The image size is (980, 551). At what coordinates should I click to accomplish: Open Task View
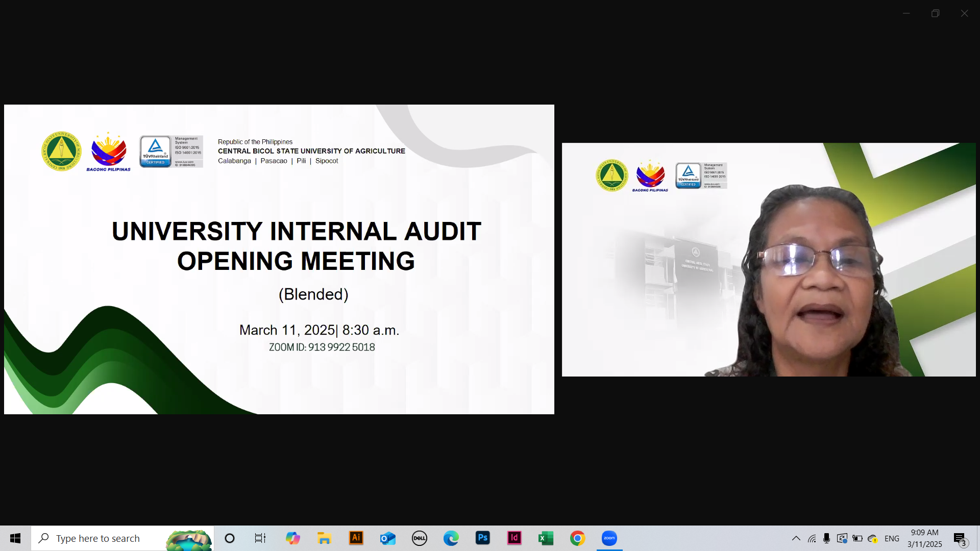(260, 538)
